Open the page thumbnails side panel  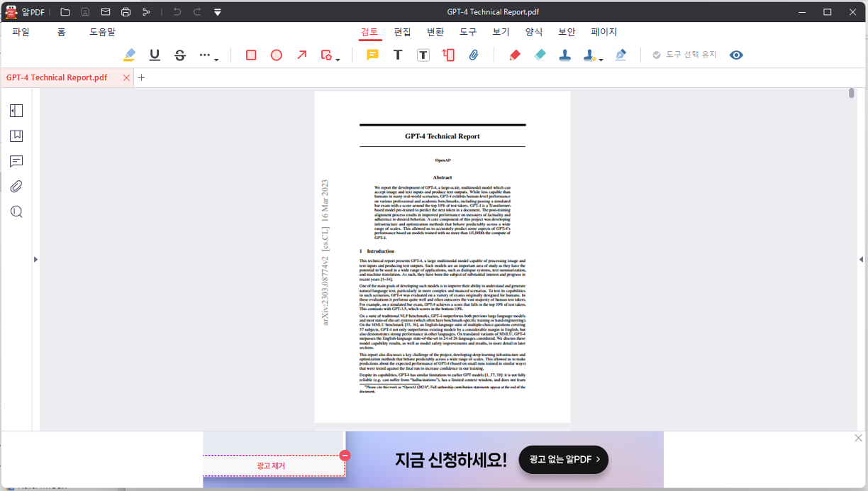point(16,111)
